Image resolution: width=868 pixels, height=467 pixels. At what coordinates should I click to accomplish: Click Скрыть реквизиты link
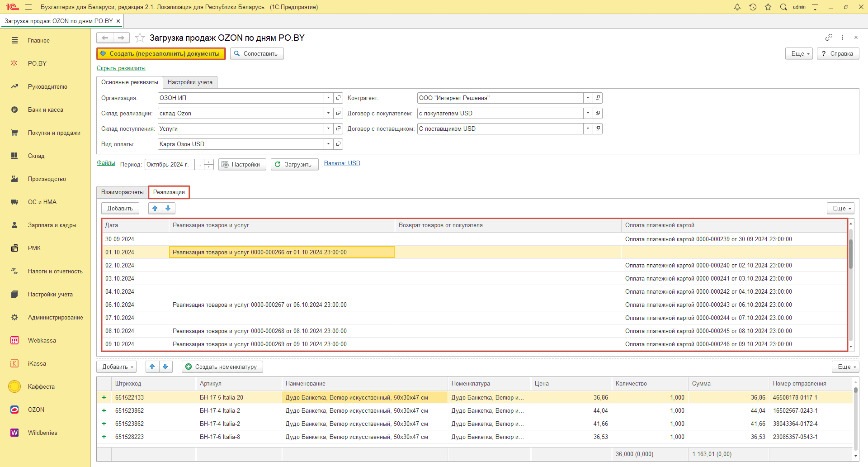pyautogui.click(x=121, y=68)
